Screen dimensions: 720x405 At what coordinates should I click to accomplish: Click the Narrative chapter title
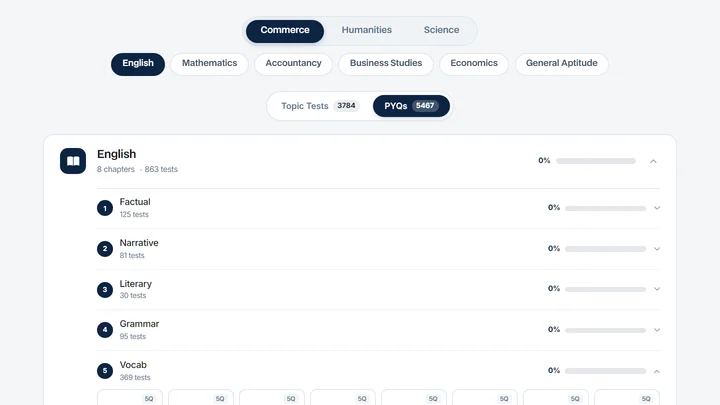(139, 243)
